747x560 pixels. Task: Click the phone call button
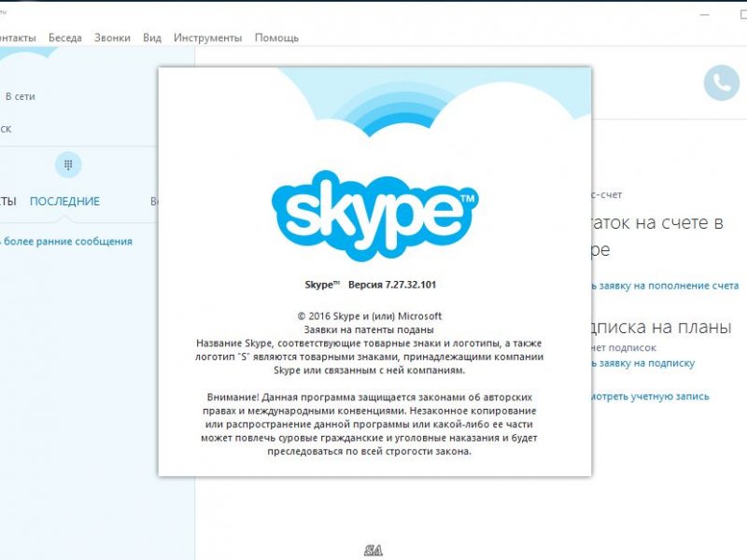pyautogui.click(x=721, y=83)
